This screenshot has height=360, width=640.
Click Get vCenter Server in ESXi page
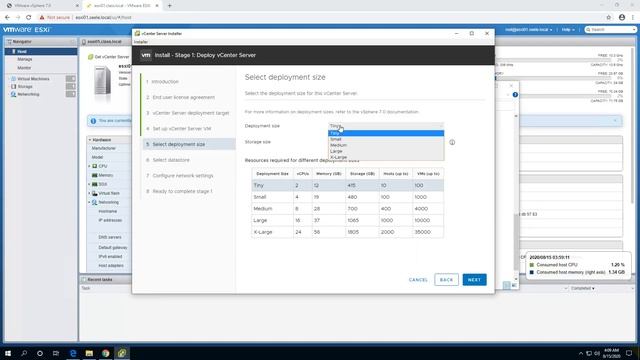[109, 57]
